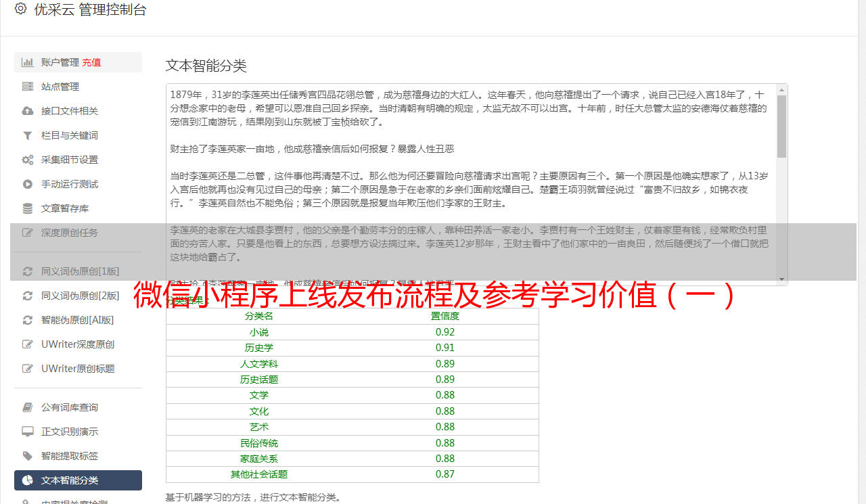This screenshot has width=866, height=504.
Task: Click the edit icon for UWriter深度原创
Action: click(x=28, y=344)
